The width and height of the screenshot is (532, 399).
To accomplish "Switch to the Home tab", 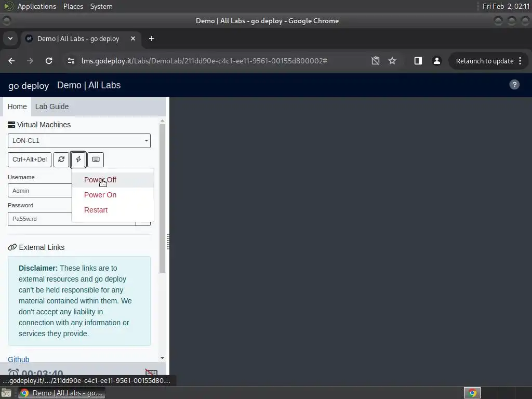I will tap(17, 107).
